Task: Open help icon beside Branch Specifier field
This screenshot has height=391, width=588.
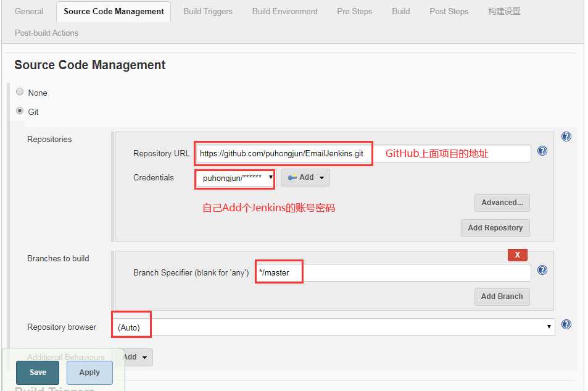Action: coord(542,270)
